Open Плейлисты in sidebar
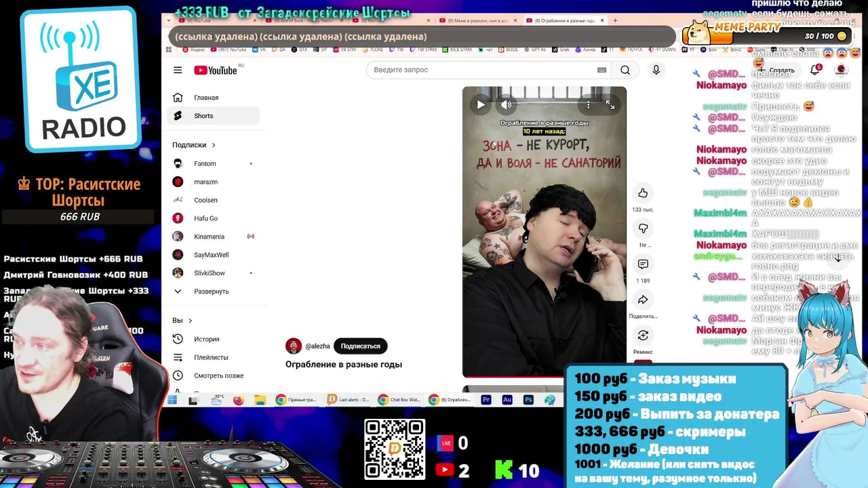This screenshot has height=488, width=868. click(213, 357)
